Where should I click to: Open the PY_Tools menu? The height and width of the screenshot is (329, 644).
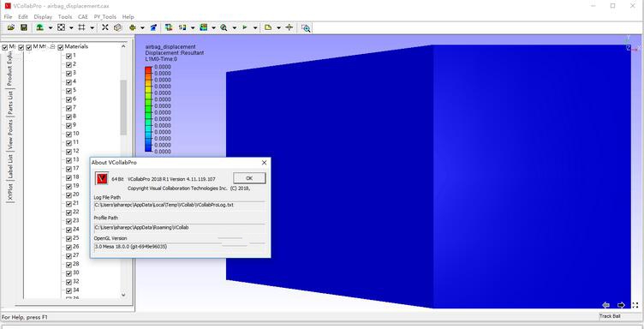pos(105,17)
